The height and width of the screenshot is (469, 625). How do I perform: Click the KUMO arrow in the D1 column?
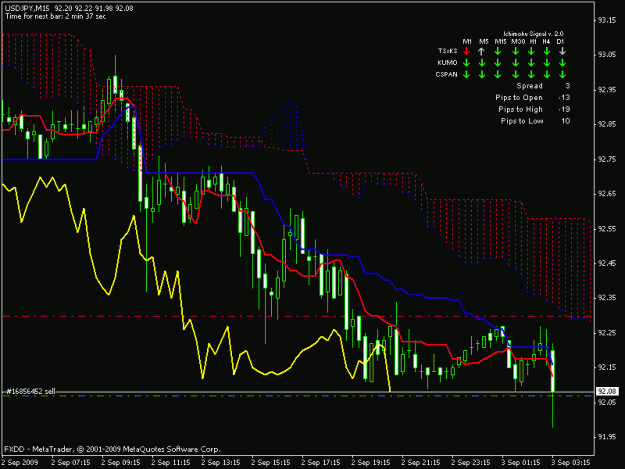pyautogui.click(x=562, y=63)
